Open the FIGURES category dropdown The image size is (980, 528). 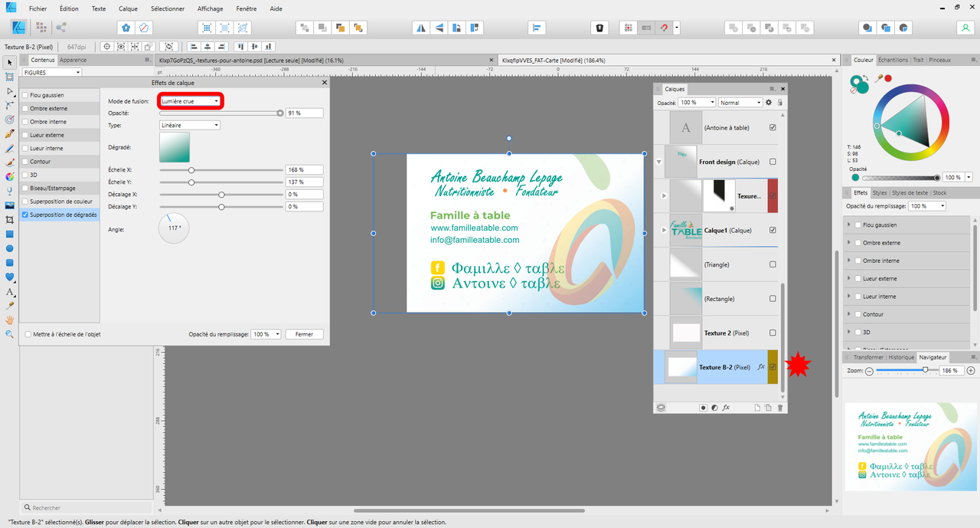pyautogui.click(x=52, y=72)
